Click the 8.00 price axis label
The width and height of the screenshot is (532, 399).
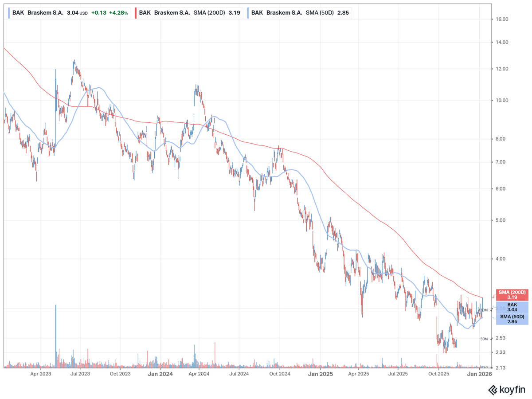pyautogui.click(x=502, y=139)
